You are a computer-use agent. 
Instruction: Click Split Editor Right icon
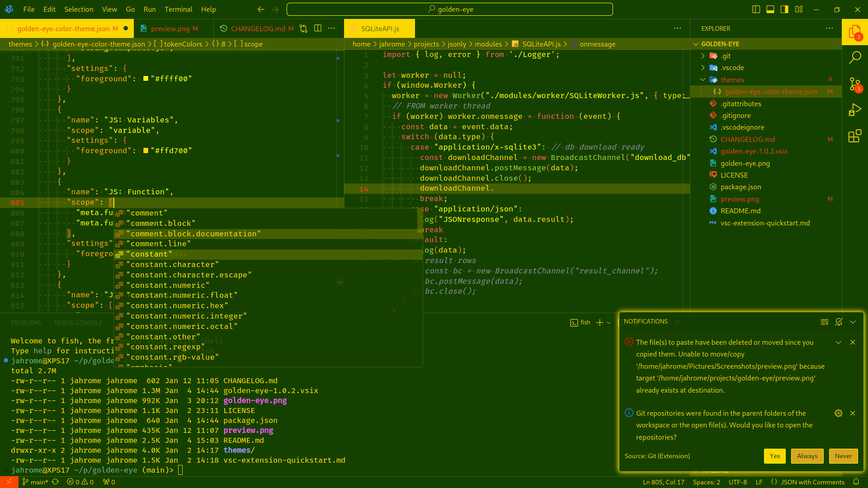tap(318, 28)
